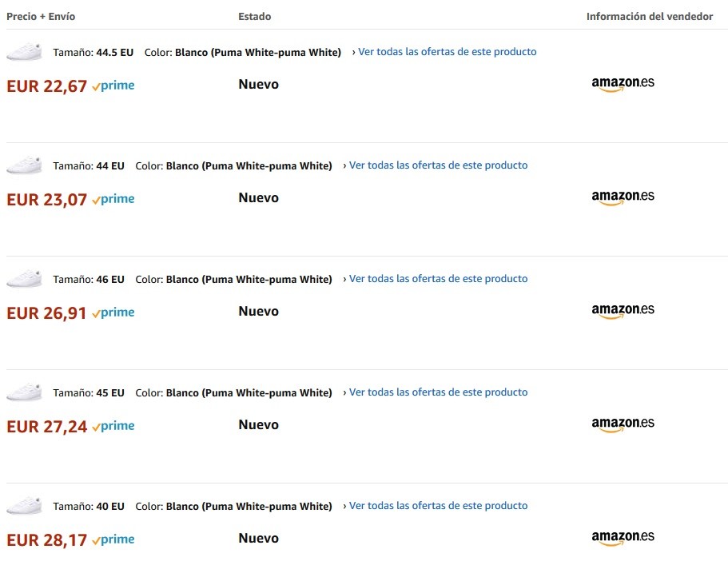Open the white shoe thumbnail for size 44.5 EU
This screenshot has height=585, width=728.
[24, 52]
